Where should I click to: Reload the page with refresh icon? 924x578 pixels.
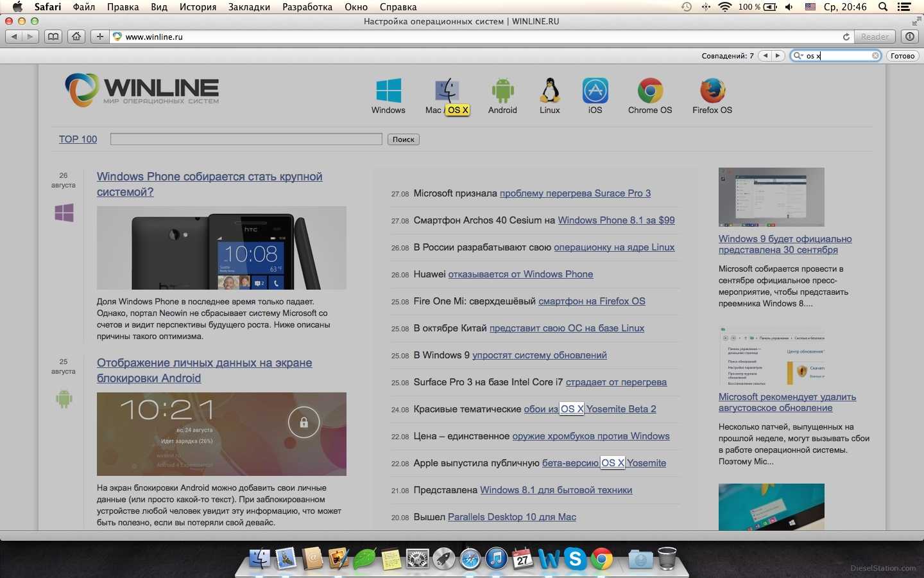pyautogui.click(x=846, y=37)
